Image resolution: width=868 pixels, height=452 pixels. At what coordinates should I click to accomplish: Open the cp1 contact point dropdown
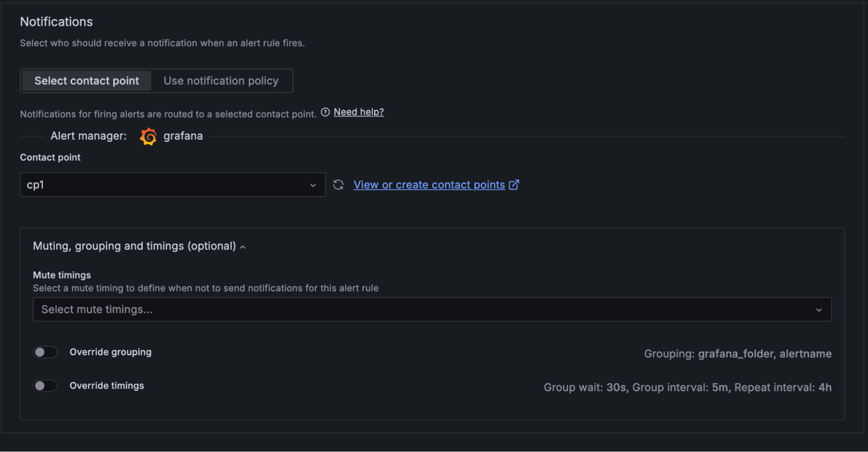[173, 184]
